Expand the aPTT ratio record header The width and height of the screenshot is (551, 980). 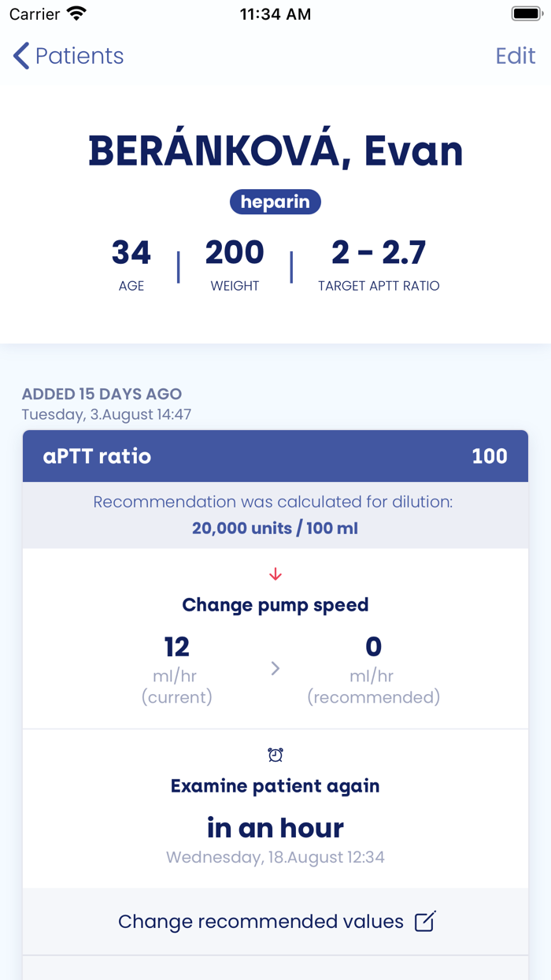[275, 455]
